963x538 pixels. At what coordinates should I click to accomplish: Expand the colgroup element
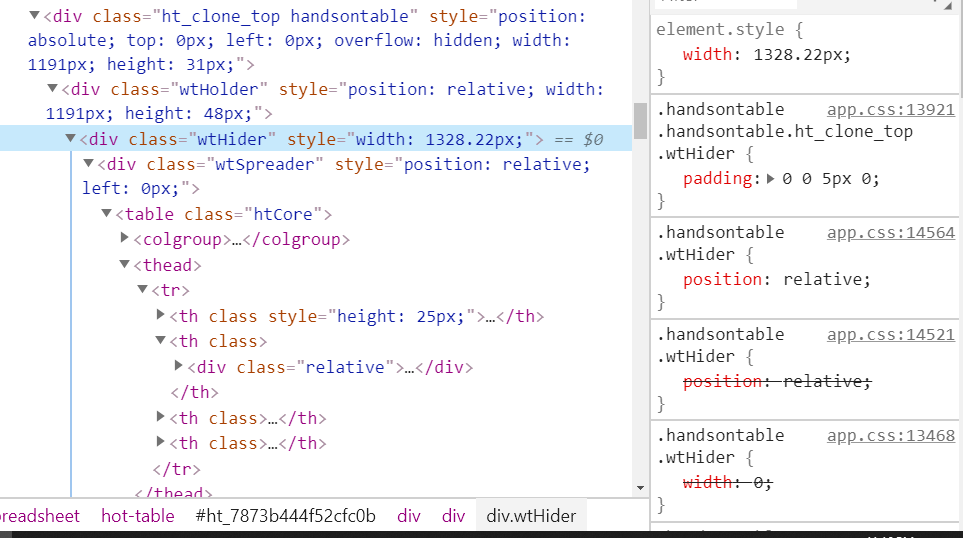point(125,238)
